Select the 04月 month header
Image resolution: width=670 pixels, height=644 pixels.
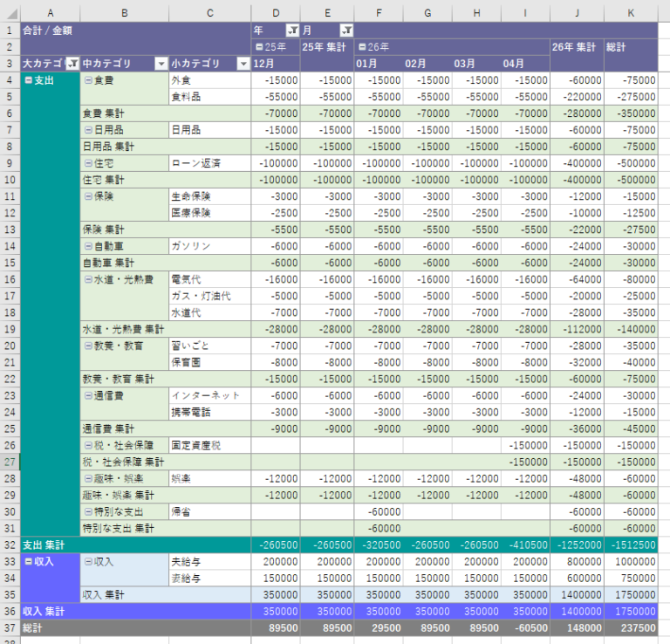click(525, 64)
